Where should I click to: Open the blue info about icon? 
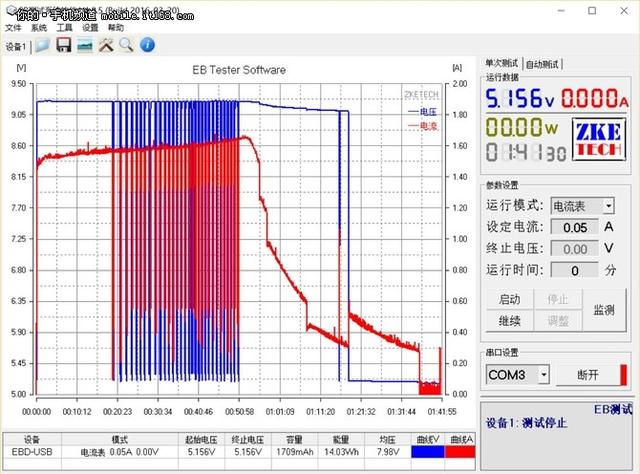(147, 46)
